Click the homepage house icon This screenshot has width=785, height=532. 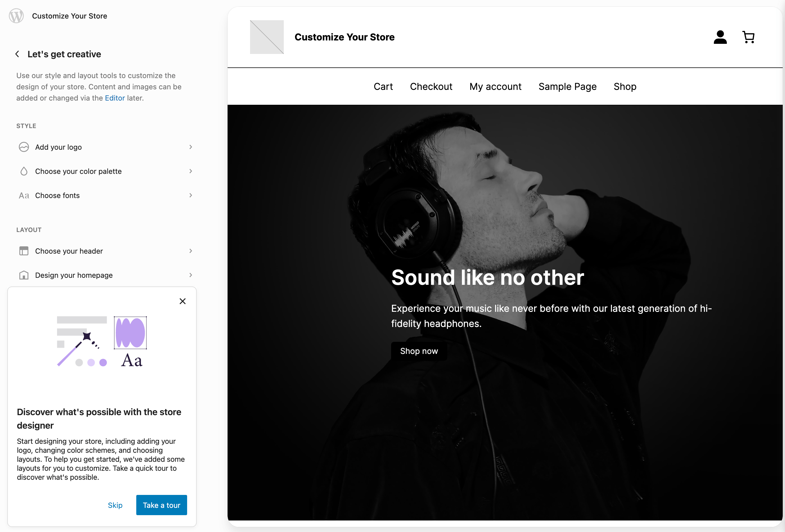[x=24, y=275]
